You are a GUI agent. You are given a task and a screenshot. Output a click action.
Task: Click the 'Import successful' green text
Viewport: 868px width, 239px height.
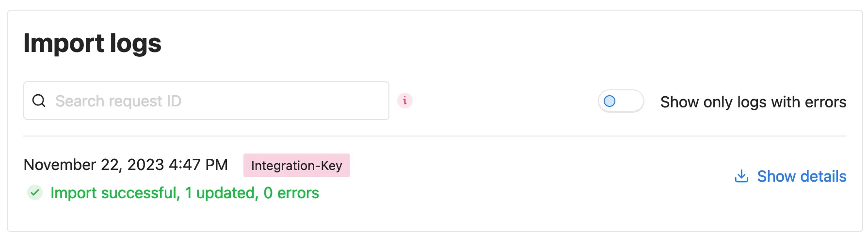[x=115, y=193]
